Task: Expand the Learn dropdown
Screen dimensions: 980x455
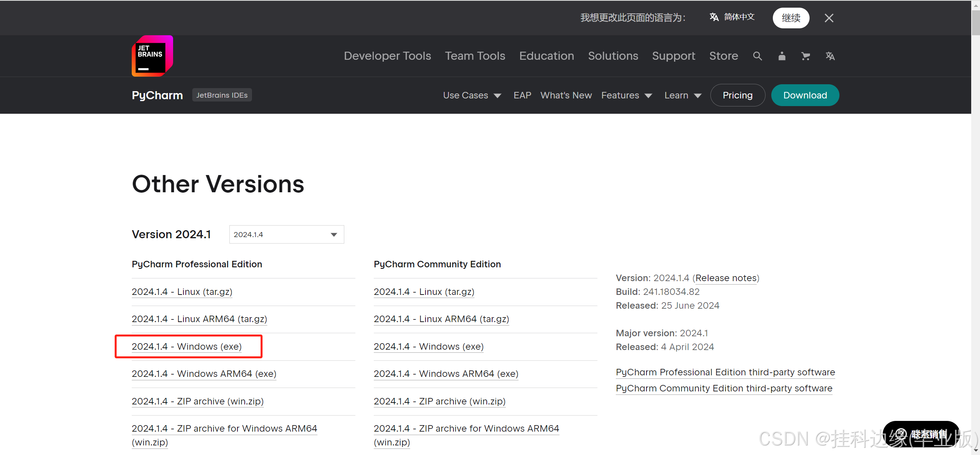Action: click(683, 95)
